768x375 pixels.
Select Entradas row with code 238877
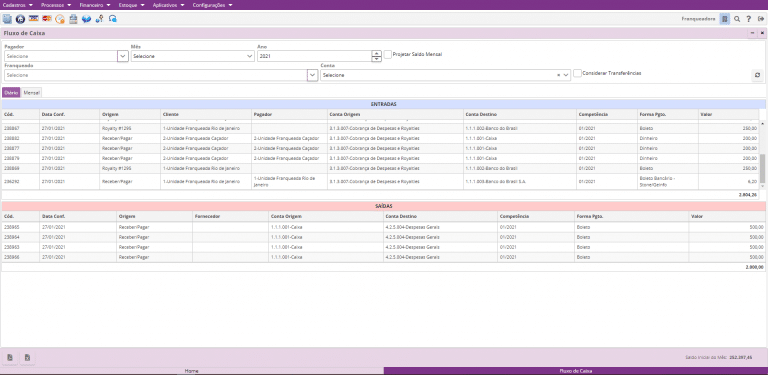pyautogui.click(x=380, y=148)
